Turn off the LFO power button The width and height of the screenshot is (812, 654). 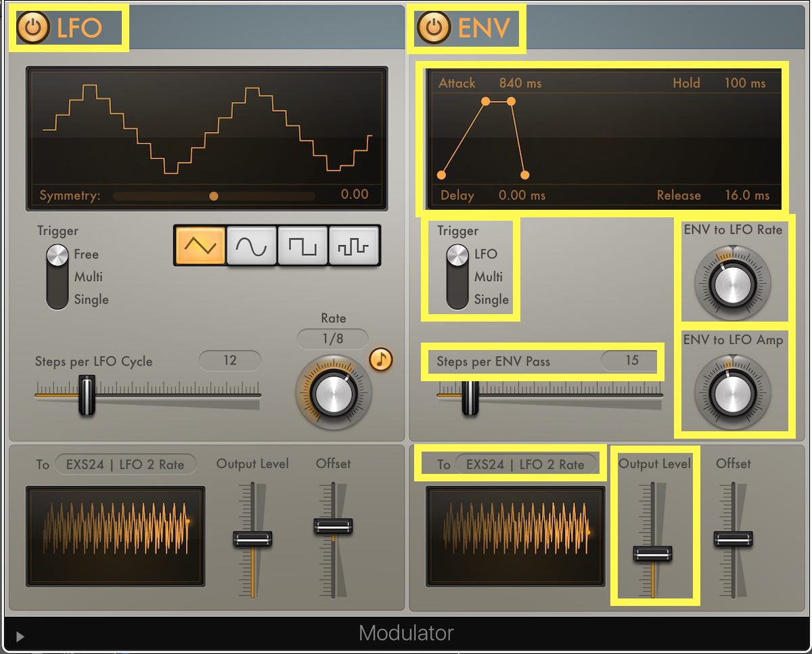pos(33,28)
